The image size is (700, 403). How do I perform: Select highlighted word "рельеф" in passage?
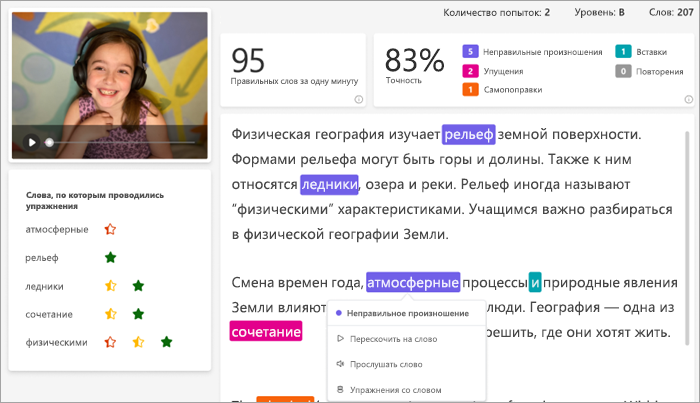point(469,134)
